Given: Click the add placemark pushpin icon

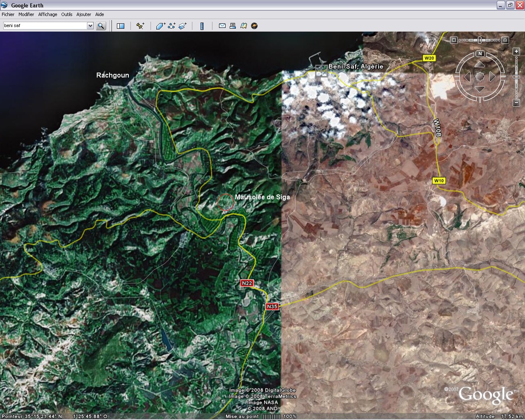Looking at the screenshot, I should (140, 26).
